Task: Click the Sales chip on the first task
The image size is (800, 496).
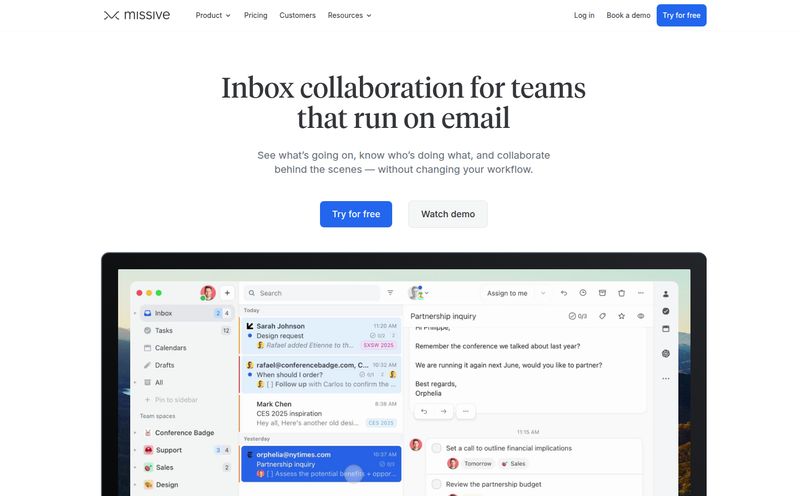Action: click(x=514, y=464)
